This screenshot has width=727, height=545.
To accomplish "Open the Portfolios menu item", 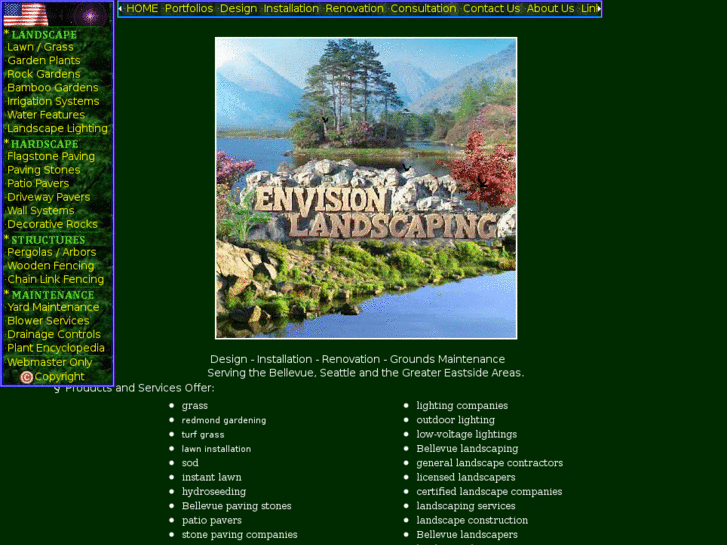I will point(189,9).
